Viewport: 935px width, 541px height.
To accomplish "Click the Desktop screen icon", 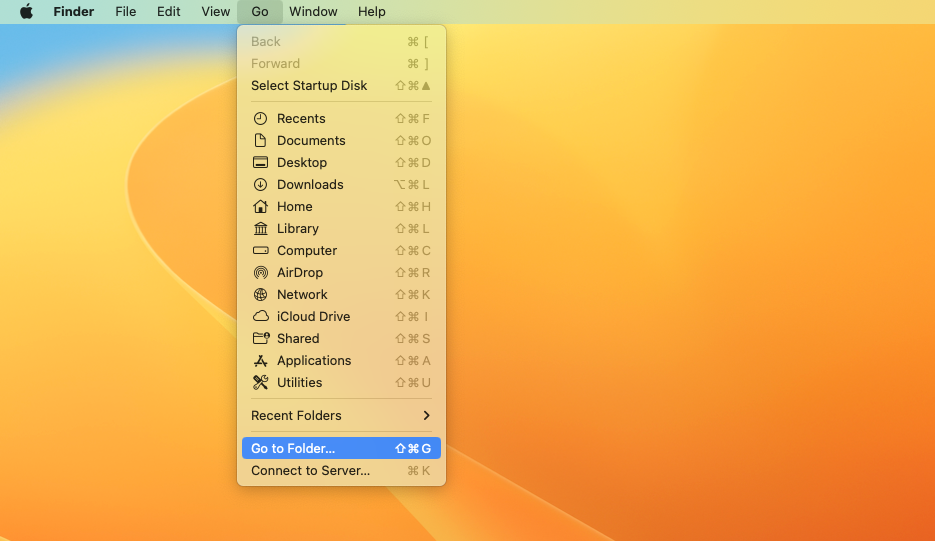I will 261,162.
